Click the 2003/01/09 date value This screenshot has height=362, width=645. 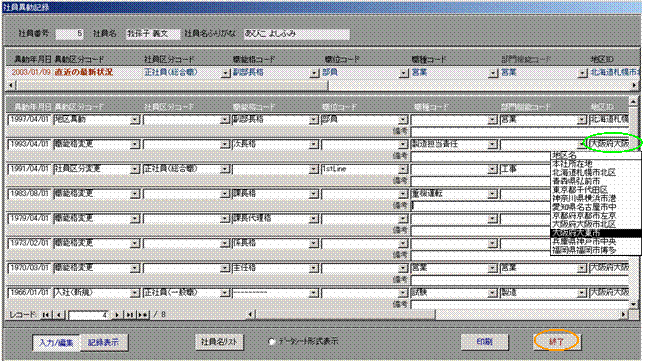tap(31, 72)
